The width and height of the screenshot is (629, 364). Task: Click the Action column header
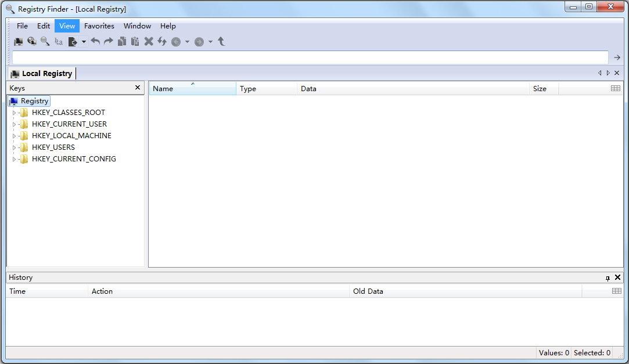218,291
